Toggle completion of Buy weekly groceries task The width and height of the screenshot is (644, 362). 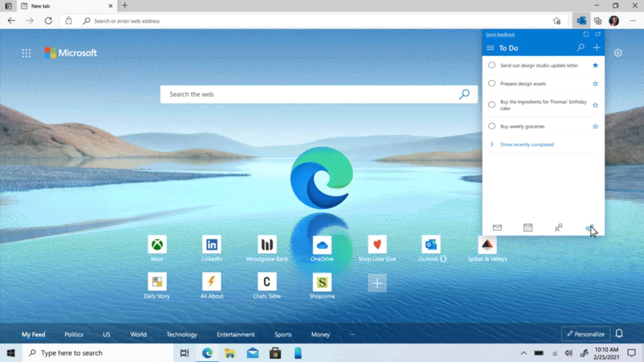[x=491, y=126]
